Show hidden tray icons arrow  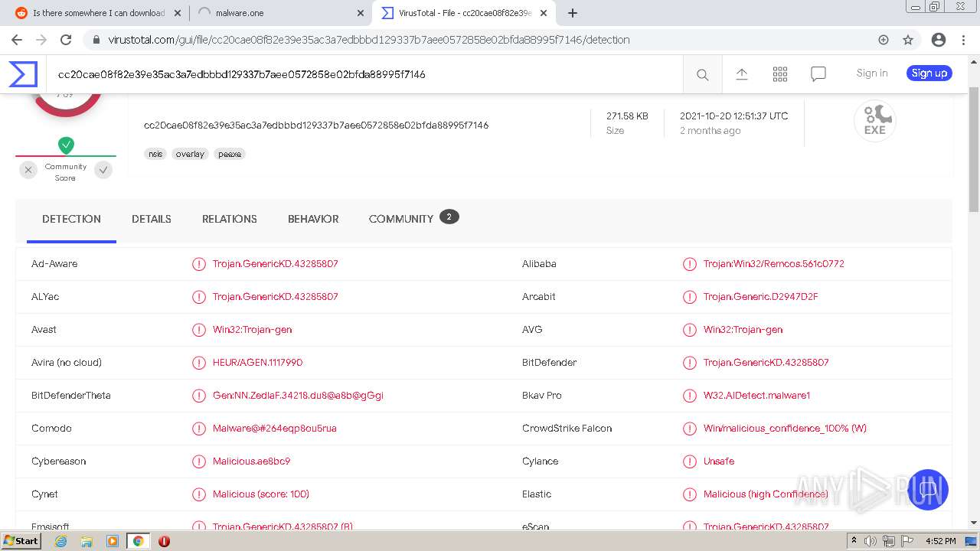pos(854,541)
